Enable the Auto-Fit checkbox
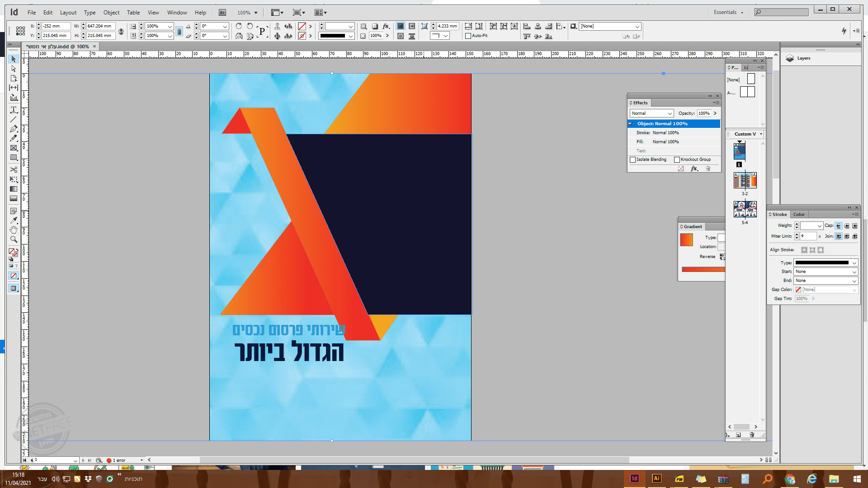 [468, 36]
